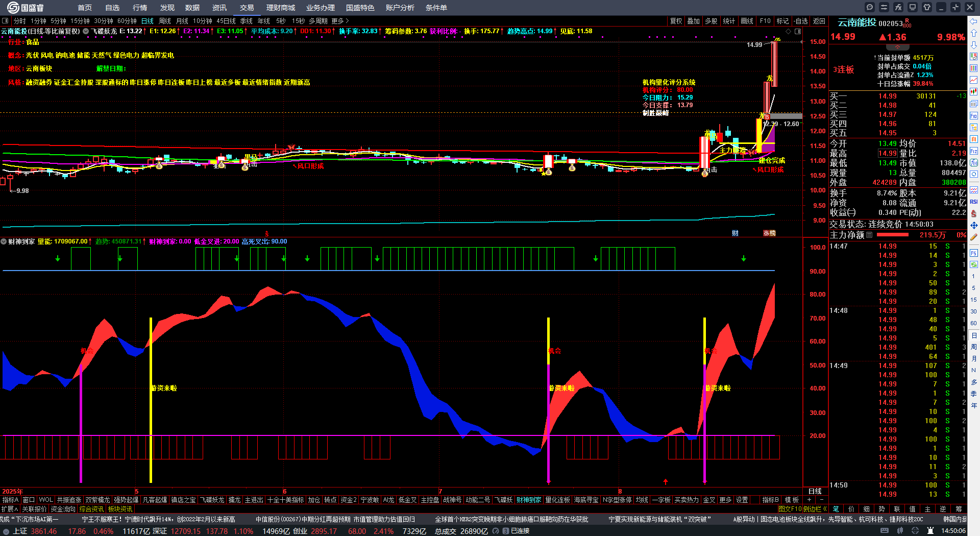This screenshot has width=980, height=536.
Task: Collapse the limit-up info panel chevron
Action: pos(897,47)
